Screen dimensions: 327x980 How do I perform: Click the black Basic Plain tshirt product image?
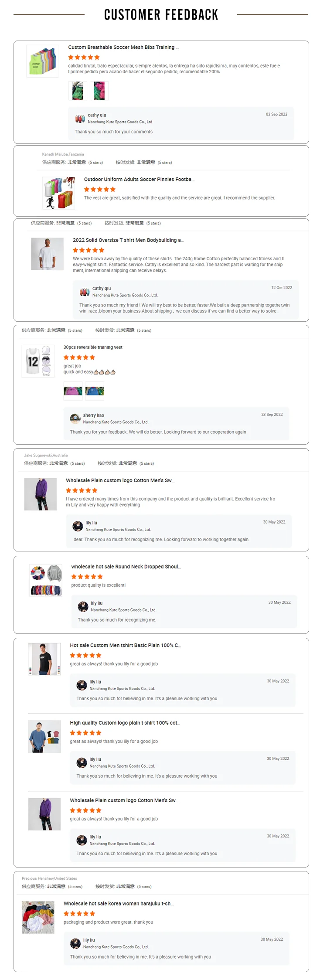click(x=44, y=659)
